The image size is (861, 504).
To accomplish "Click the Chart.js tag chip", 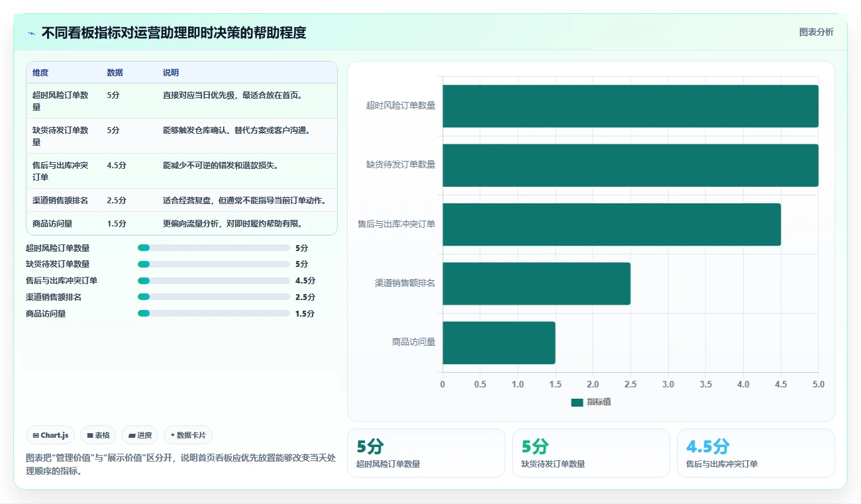I will tap(50, 435).
